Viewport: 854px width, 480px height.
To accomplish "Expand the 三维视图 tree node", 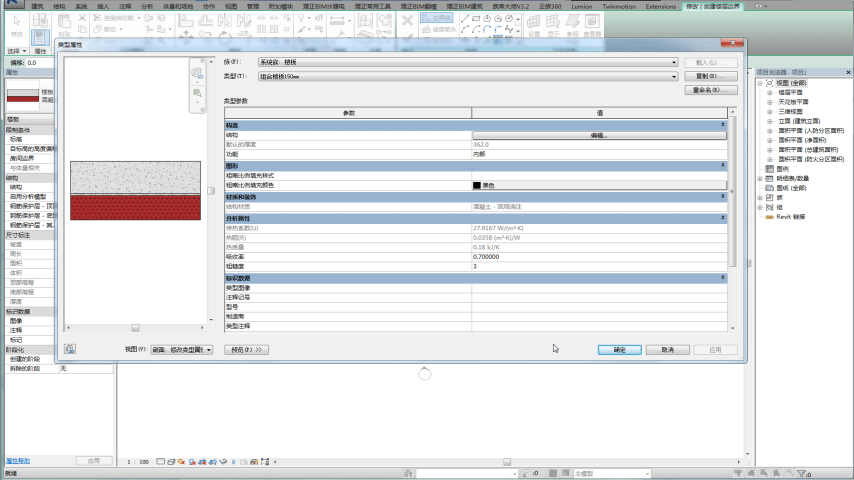I will [770, 112].
